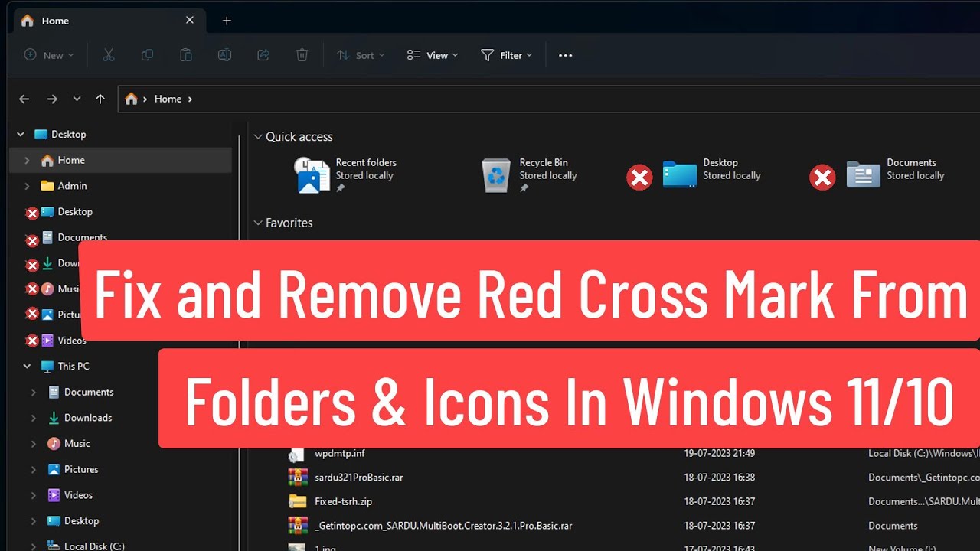Viewport: 980px width, 551px height.
Task: Close the Home tab
Action: pyautogui.click(x=190, y=21)
